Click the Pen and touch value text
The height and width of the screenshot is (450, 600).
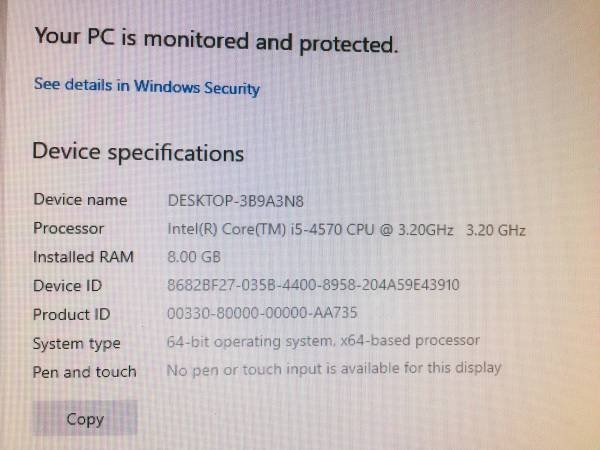(x=334, y=369)
